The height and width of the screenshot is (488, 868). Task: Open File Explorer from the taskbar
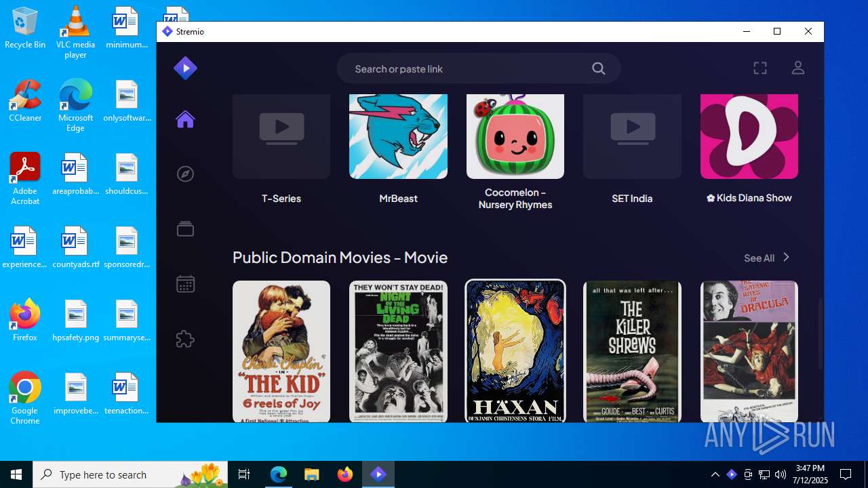click(311, 474)
